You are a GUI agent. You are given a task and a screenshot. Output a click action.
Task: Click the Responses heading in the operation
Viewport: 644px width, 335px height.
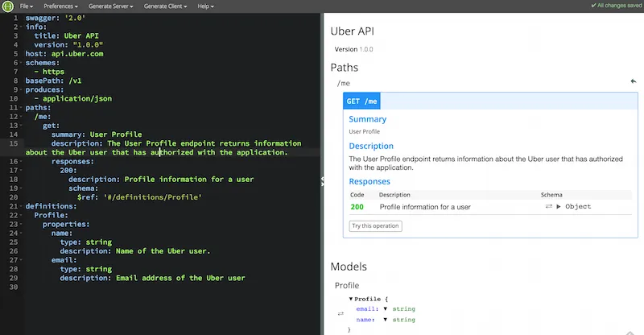tap(369, 181)
